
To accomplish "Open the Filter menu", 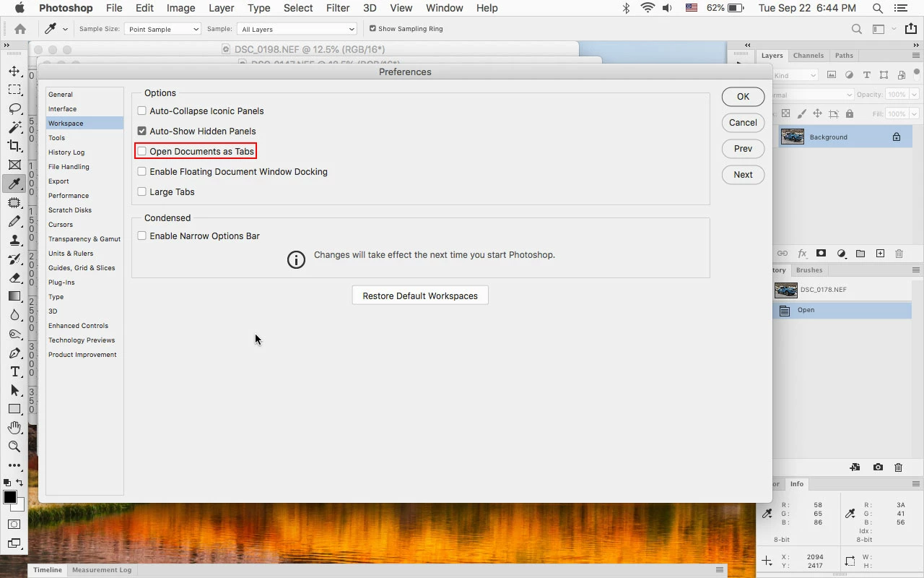I will (338, 8).
